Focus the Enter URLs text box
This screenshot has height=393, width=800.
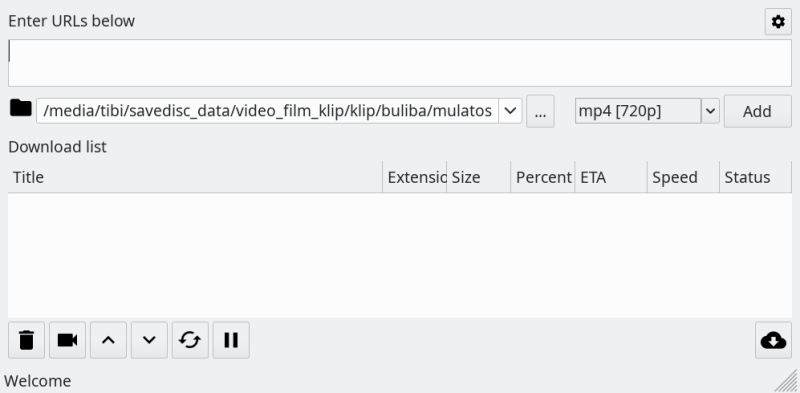pos(400,63)
